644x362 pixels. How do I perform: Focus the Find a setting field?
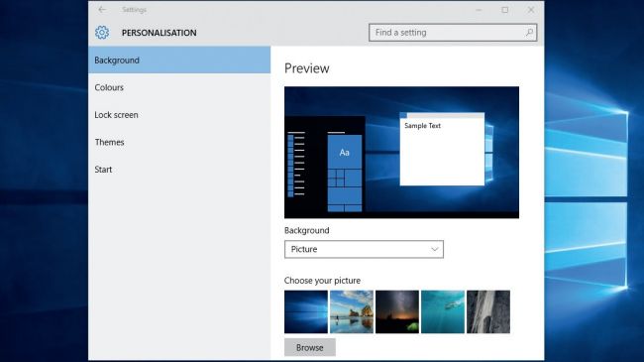coord(453,33)
